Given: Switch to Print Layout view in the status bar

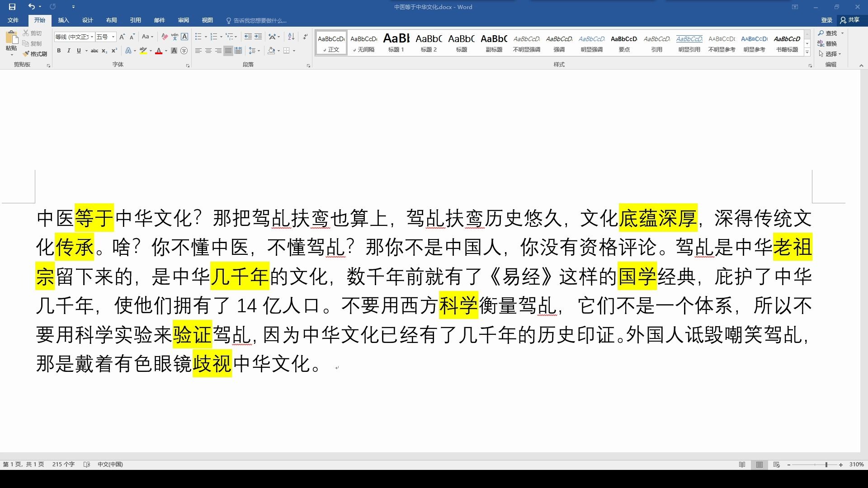Looking at the screenshot, I should (759, 465).
